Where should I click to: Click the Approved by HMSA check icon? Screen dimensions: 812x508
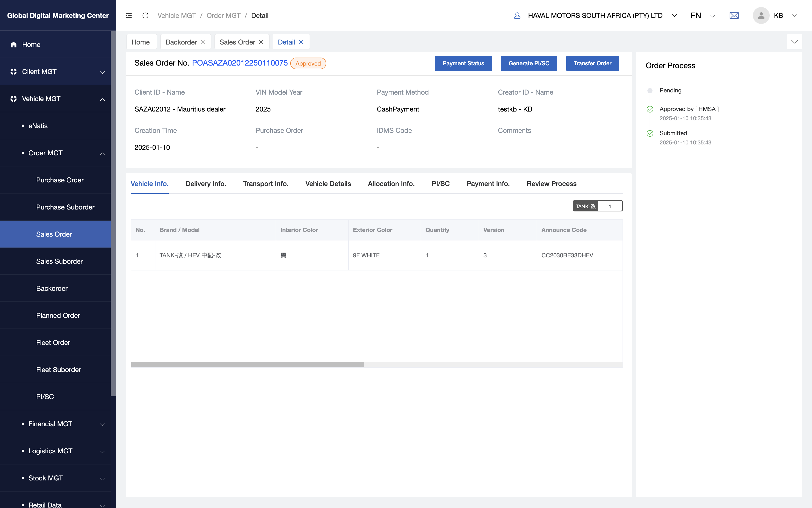tap(650, 109)
